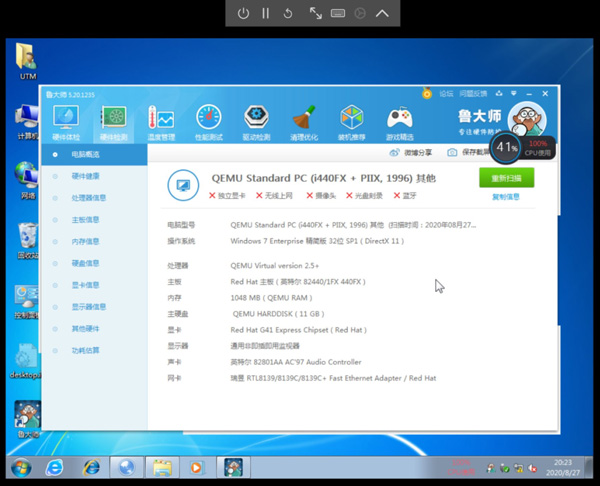Viewport: 600px width, 486px height.
Task: Open the 清理优化 broom cleanup tool
Action: [x=304, y=122]
